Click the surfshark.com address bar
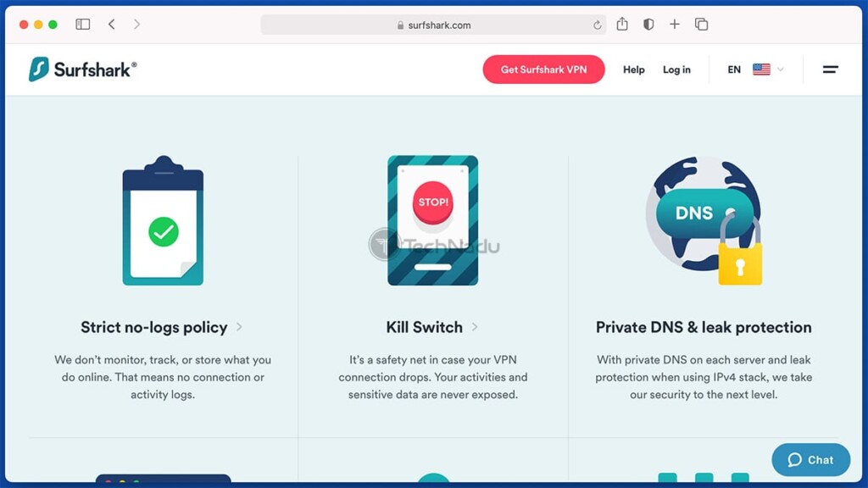Viewport: 868px width, 488px height. pyautogui.click(x=433, y=25)
